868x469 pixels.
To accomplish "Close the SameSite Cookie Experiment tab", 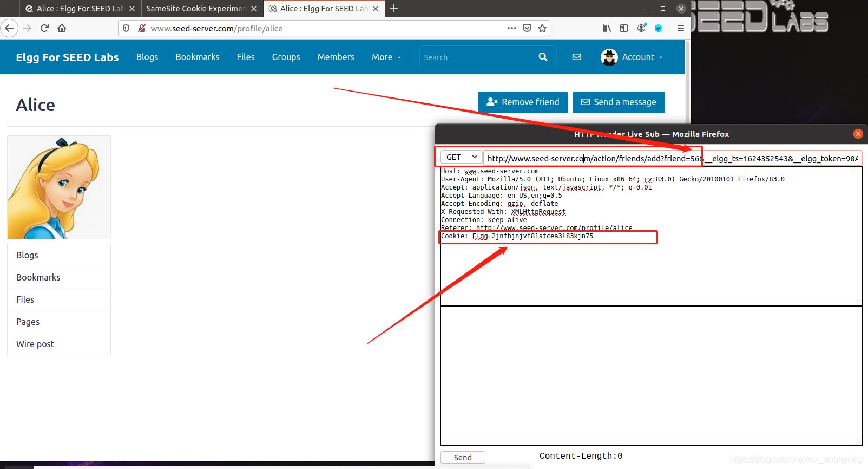I will coord(254,9).
